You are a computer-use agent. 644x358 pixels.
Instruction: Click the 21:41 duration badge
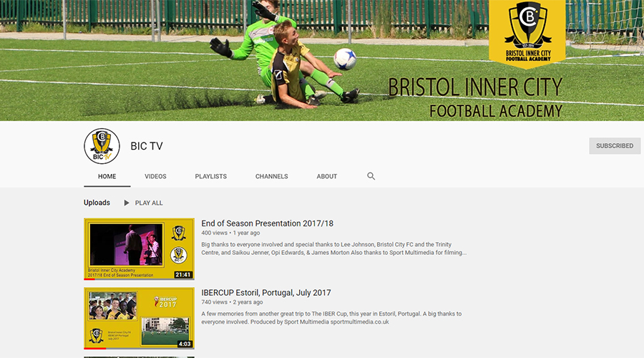[x=183, y=274]
